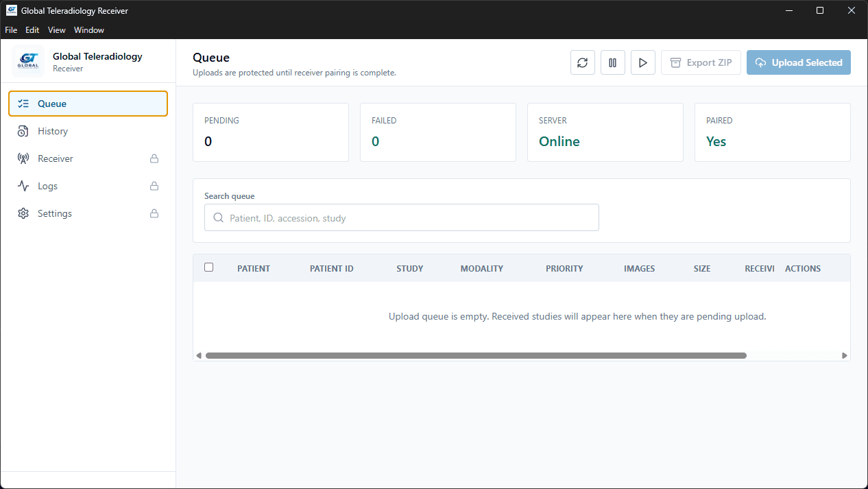Viewport: 868px width, 489px height.
Task: Click the lock icon beside Settings
Action: pos(154,213)
